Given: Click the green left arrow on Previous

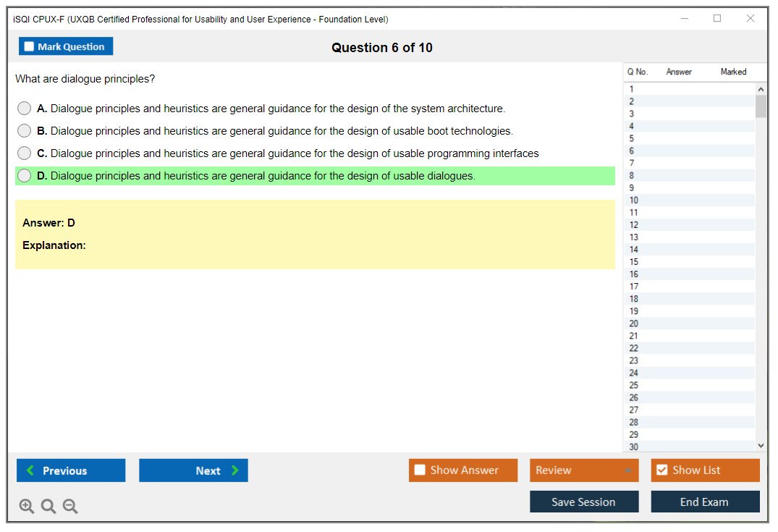Looking at the screenshot, I should tap(30, 470).
